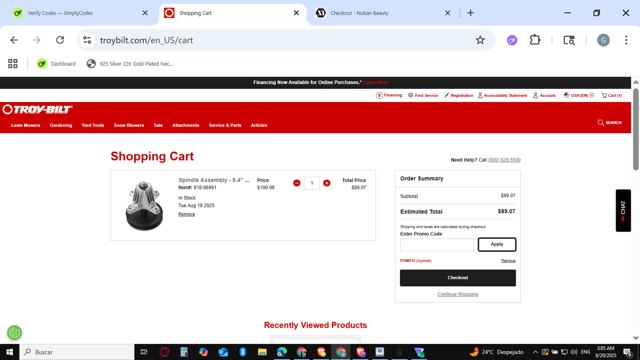
Task: Open Gardening menu
Action: pyautogui.click(x=61, y=125)
